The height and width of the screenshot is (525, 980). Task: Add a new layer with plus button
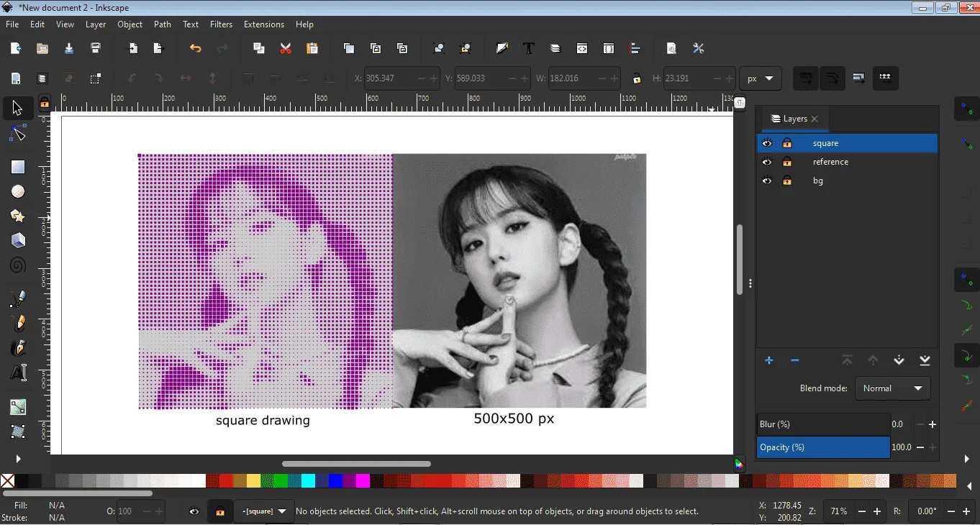(x=769, y=360)
